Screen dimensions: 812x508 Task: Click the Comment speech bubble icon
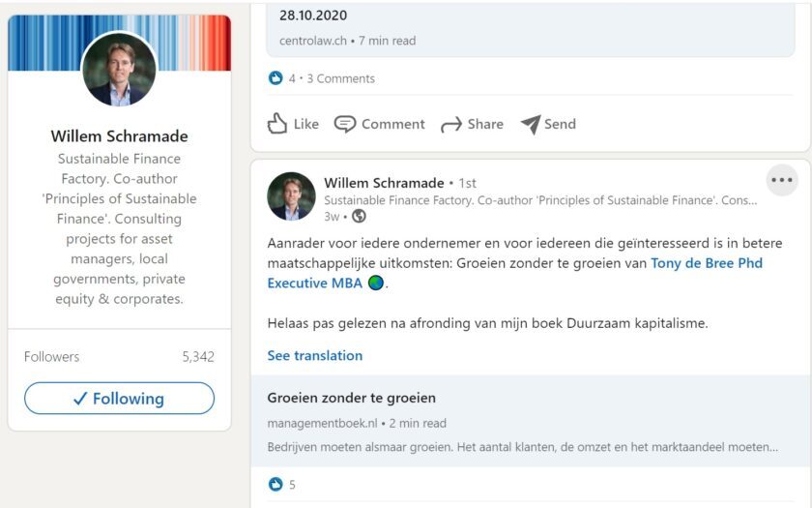(345, 124)
